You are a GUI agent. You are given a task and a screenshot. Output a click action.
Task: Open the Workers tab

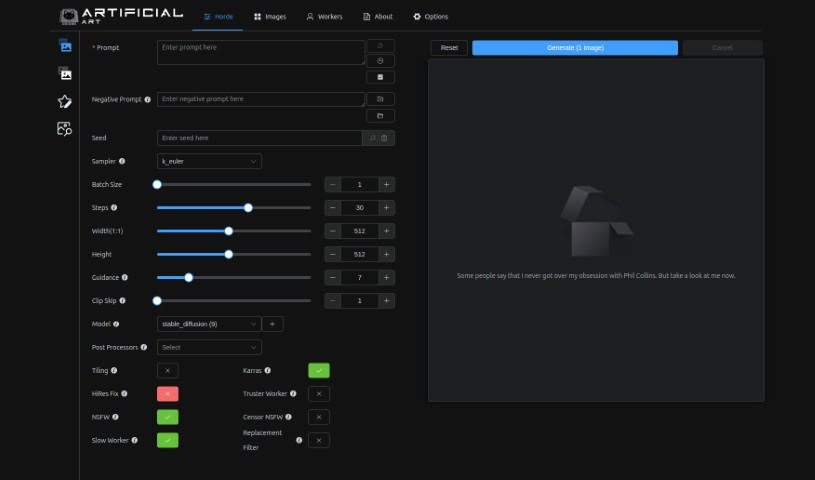tap(324, 17)
